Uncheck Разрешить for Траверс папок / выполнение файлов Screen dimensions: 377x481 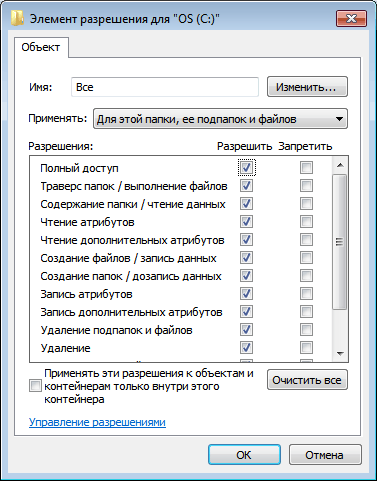(246, 185)
